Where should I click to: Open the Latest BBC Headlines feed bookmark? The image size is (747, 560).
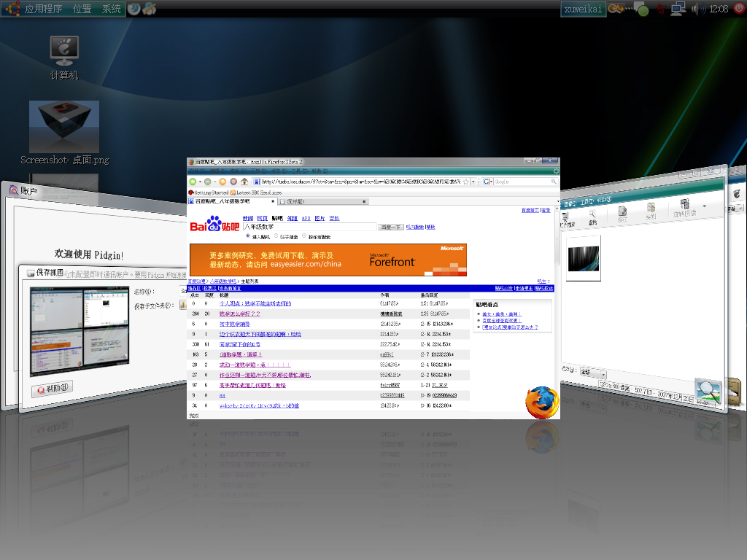pyautogui.click(x=256, y=192)
